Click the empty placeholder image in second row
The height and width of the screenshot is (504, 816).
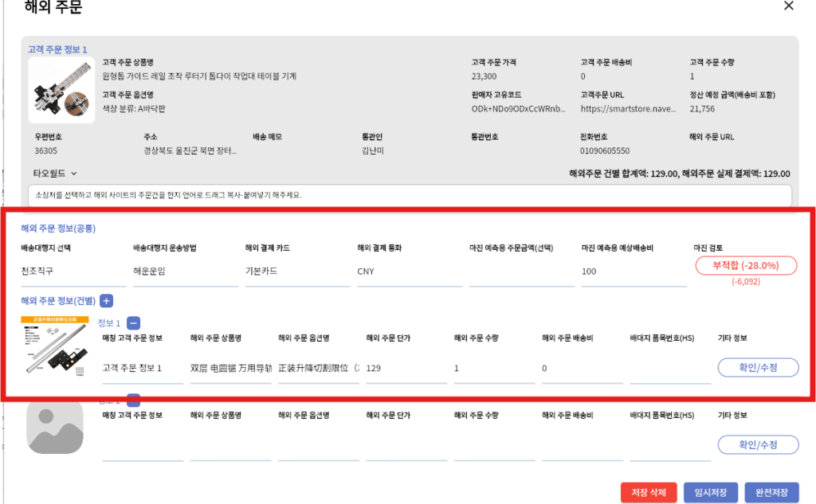pos(55,428)
